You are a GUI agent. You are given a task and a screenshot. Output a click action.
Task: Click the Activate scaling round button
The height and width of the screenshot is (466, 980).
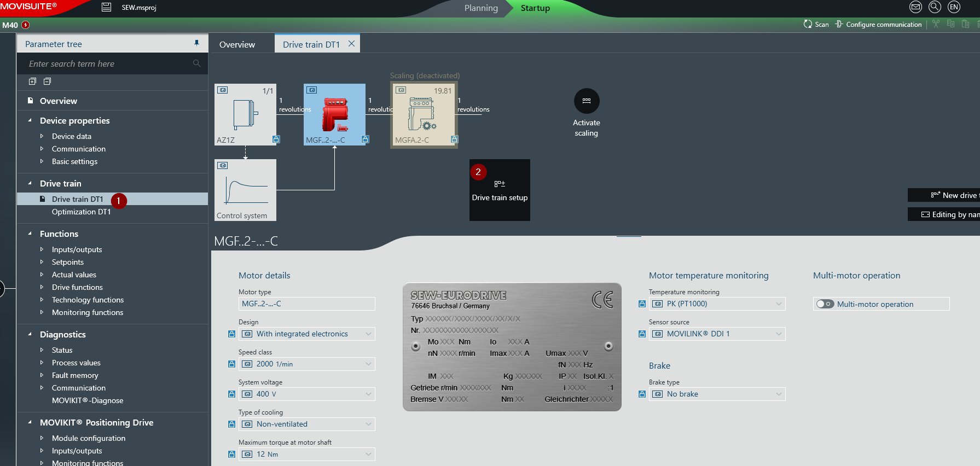pyautogui.click(x=587, y=101)
